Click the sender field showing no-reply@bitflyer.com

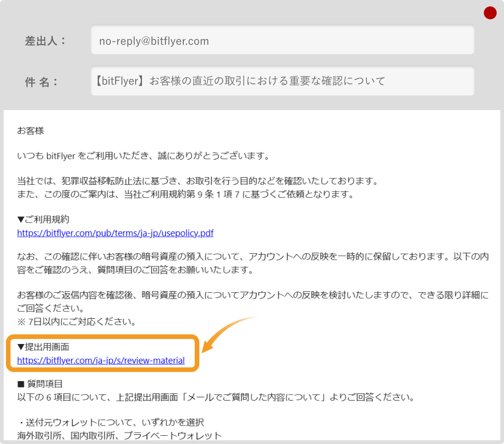[282, 41]
